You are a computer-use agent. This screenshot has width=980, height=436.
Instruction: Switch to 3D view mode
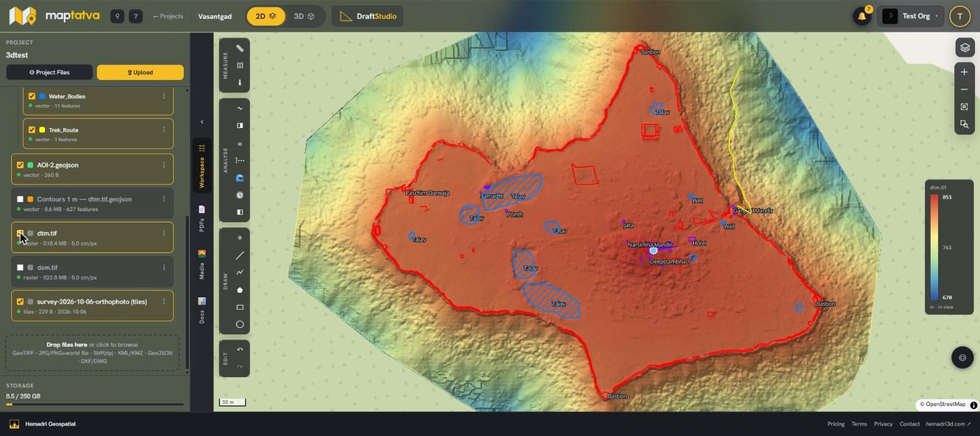pos(304,16)
